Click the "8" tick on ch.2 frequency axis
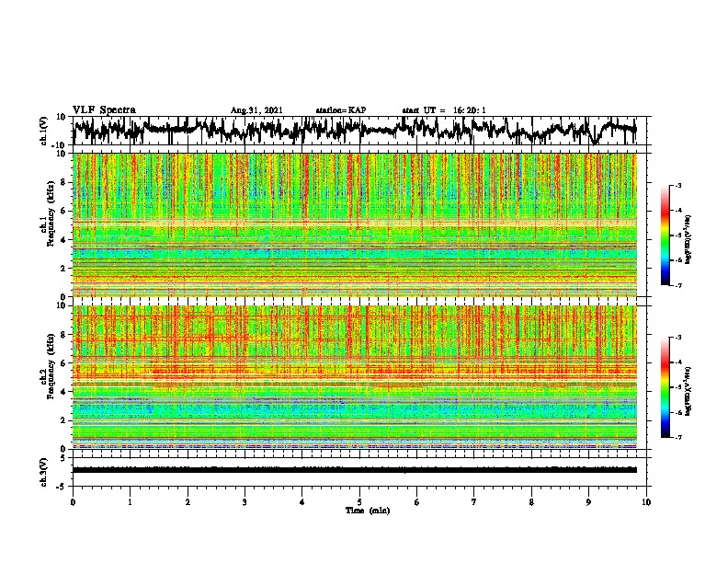 tap(64, 335)
